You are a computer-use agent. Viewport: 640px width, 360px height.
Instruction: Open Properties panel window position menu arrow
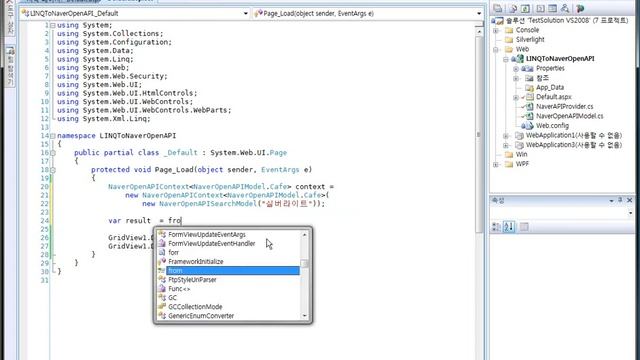611,200
